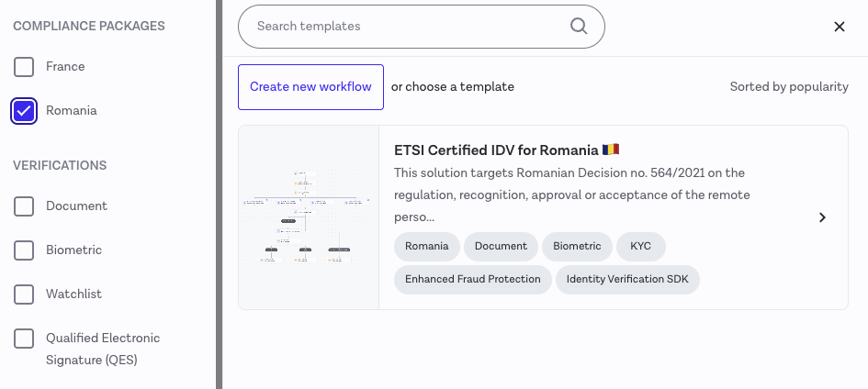Enable the Document verification filter
Viewport: 868px width, 389px height.
click(x=24, y=206)
